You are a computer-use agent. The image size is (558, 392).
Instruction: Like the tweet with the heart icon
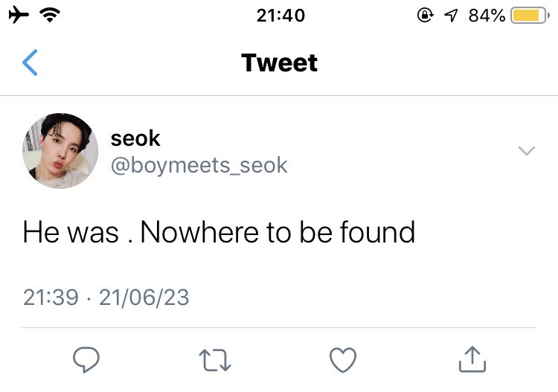tap(343, 360)
